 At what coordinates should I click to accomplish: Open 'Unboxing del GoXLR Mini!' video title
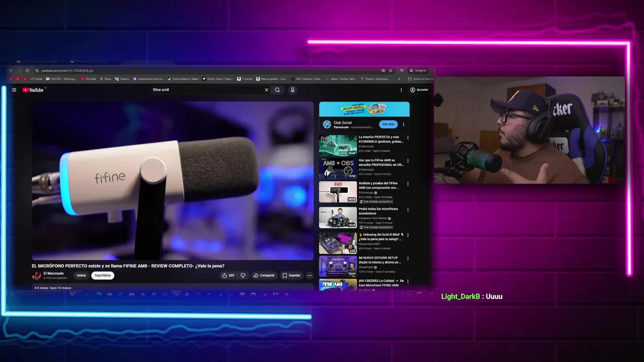click(380, 237)
